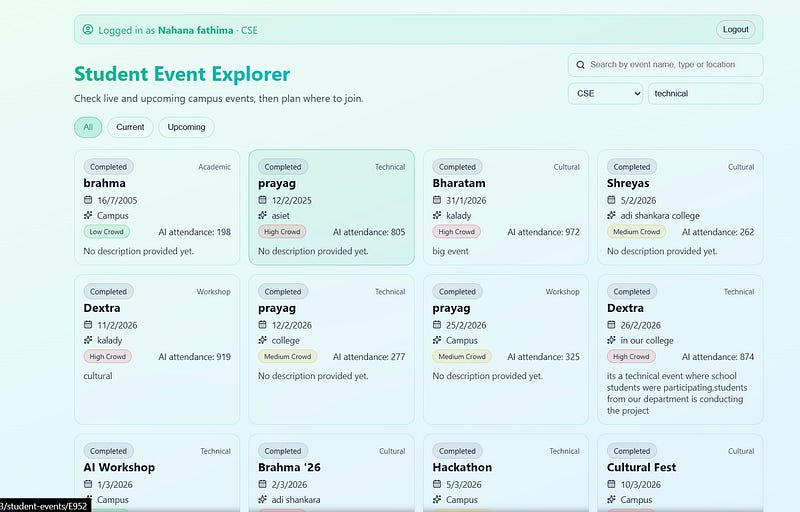Click the technical type filter field
Image resolution: width=800 pixels, height=512 pixels.
pyautogui.click(x=706, y=94)
